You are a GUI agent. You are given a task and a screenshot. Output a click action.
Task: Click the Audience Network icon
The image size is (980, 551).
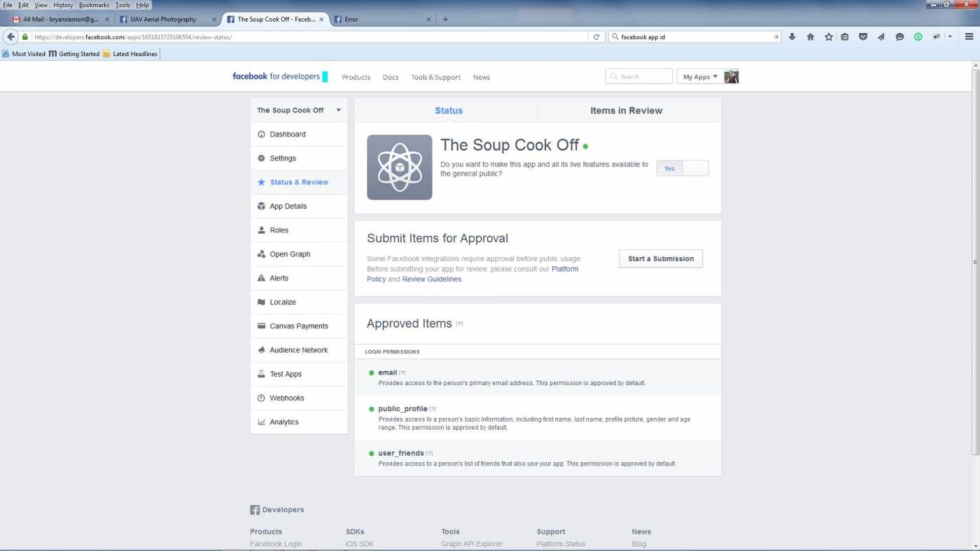click(x=261, y=350)
